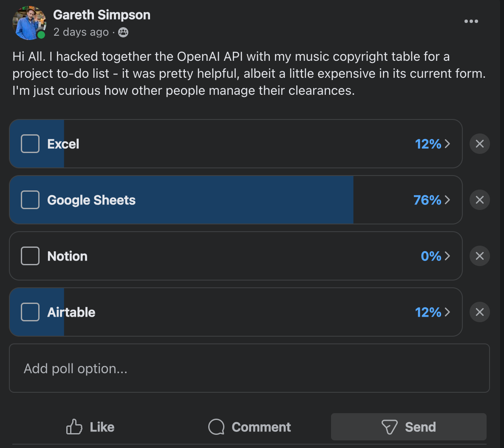This screenshot has width=504, height=448.
Task: Delete the Notion poll option
Action: (479, 256)
